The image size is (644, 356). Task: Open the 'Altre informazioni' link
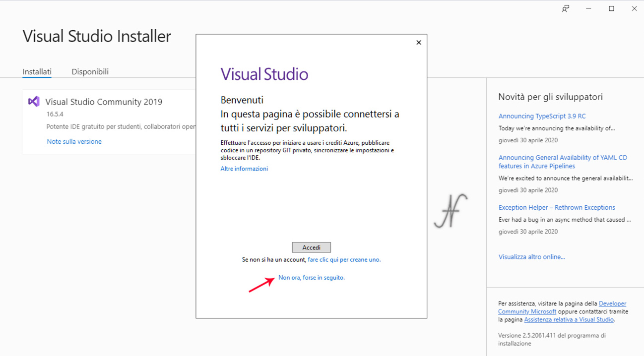[244, 169]
